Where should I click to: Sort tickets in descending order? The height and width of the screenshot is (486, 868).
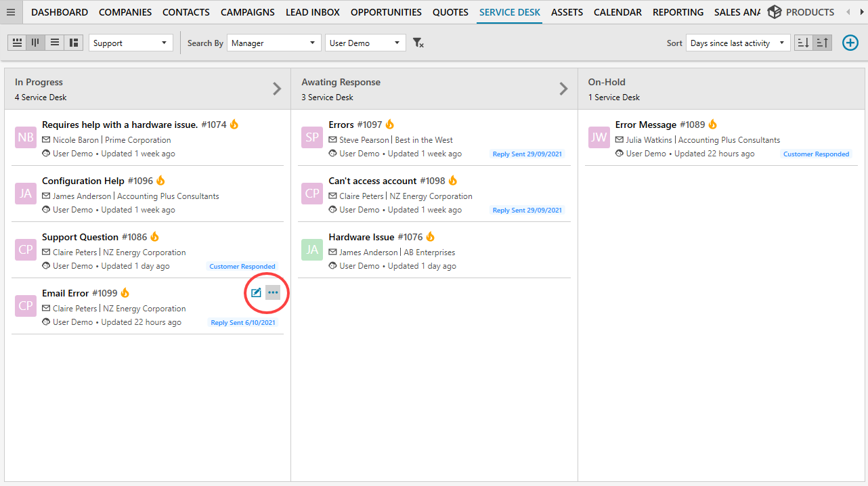[803, 43]
